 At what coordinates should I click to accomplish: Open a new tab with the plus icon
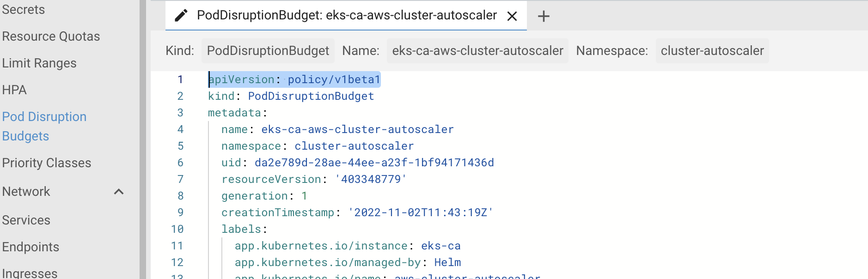pos(544,16)
